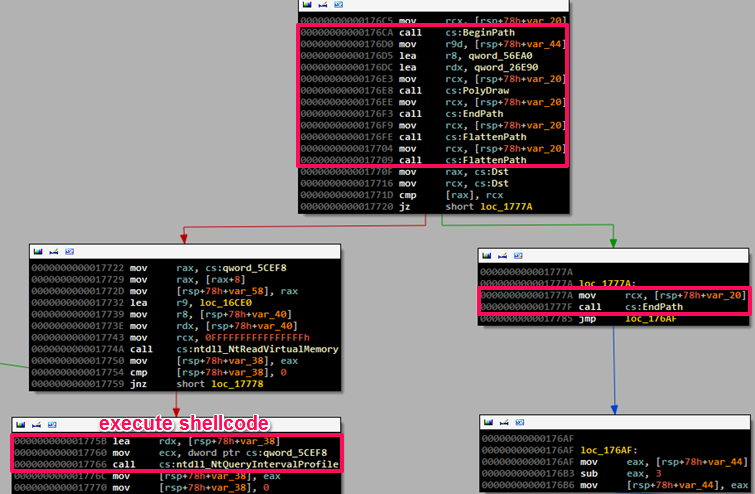Open node color picker on the NtReadVirtualMemory node
Viewport: 755px width, 494px height.
pyautogui.click(x=38, y=251)
